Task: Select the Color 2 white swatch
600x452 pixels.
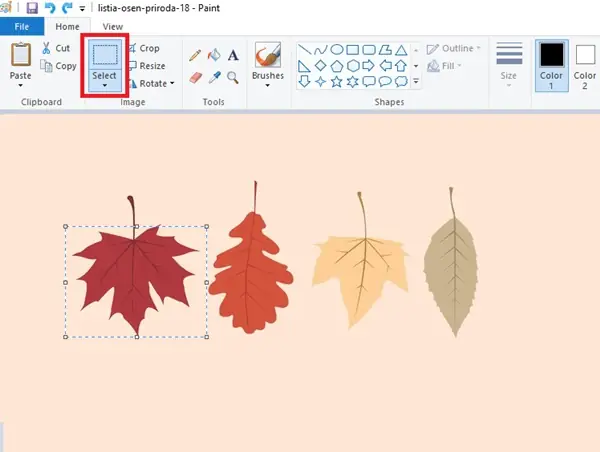Action: 585,55
